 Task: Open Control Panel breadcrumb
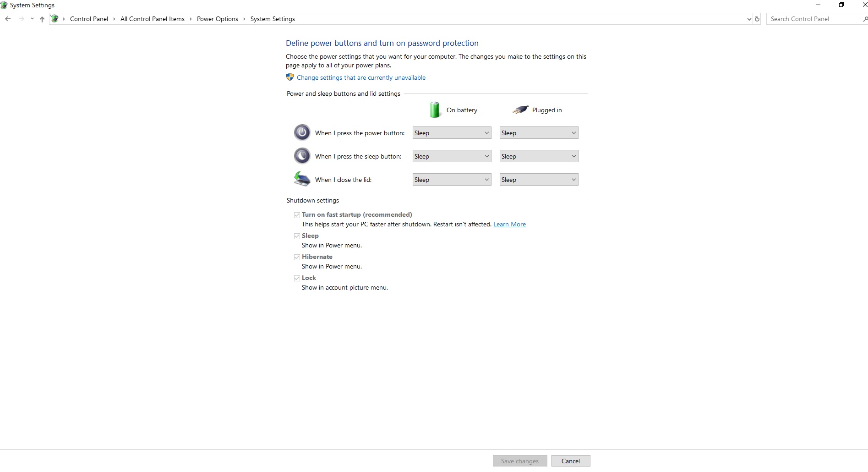tap(89, 19)
